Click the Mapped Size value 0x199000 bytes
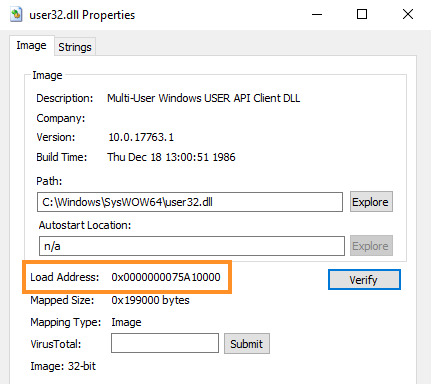The height and width of the screenshot is (384, 431). point(150,300)
